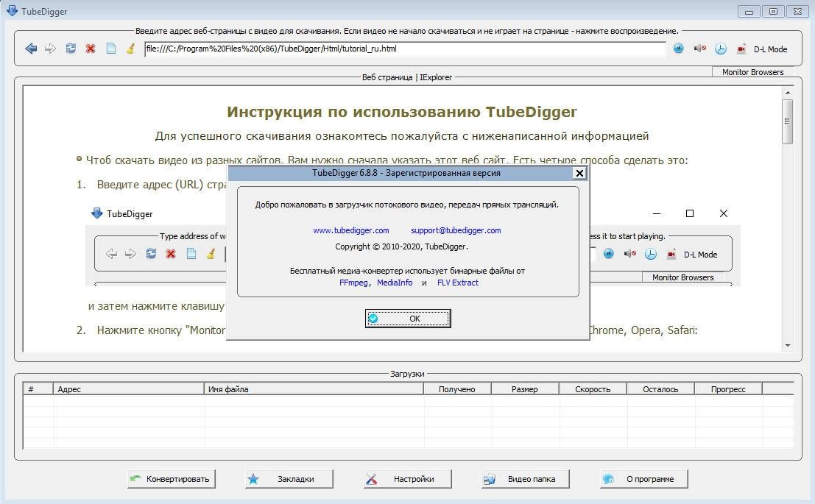Close the TubeDigger 6.8.8 about dialog
The height and width of the screenshot is (504, 815).
(579, 173)
